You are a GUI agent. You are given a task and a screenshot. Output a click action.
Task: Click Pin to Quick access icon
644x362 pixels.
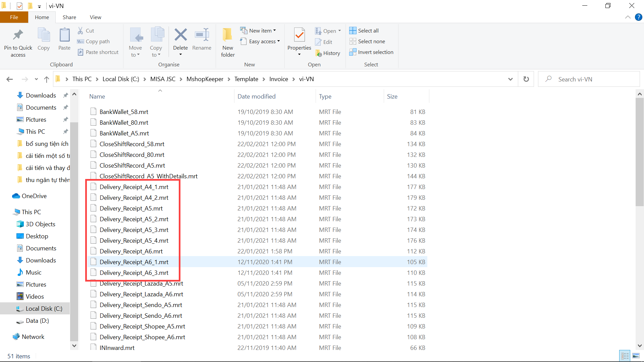click(x=18, y=35)
